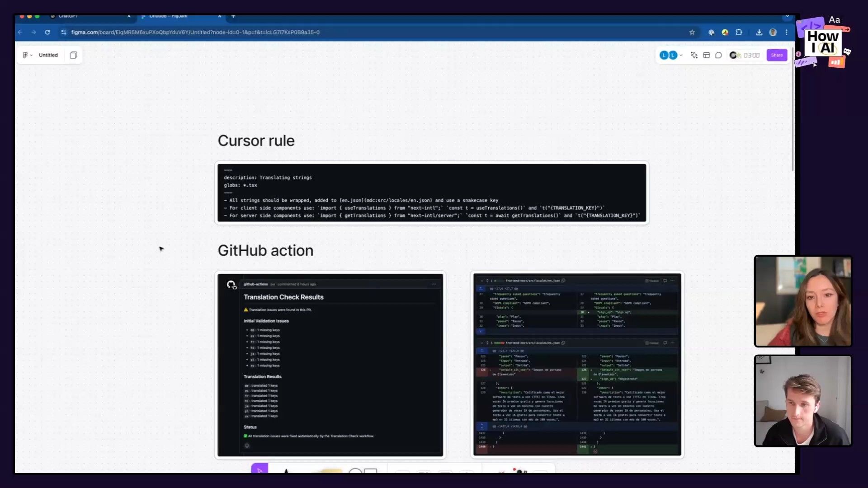Start the 03:00 timer
The image size is (868, 488).
(751, 55)
